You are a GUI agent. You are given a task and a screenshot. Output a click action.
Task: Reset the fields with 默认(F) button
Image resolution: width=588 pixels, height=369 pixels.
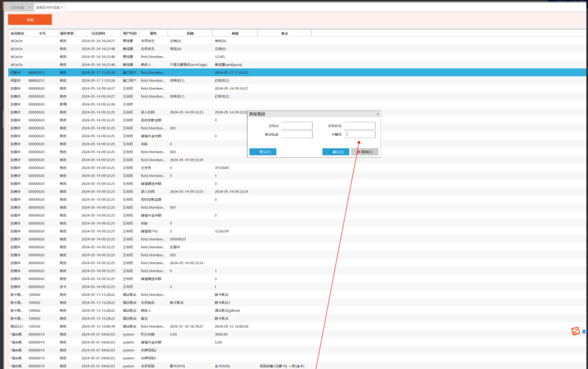(263, 152)
